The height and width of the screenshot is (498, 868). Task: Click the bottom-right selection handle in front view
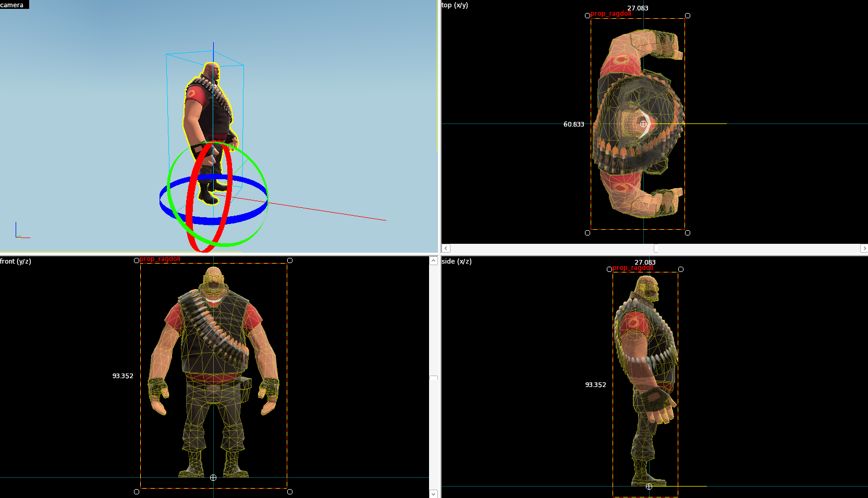pos(290,492)
